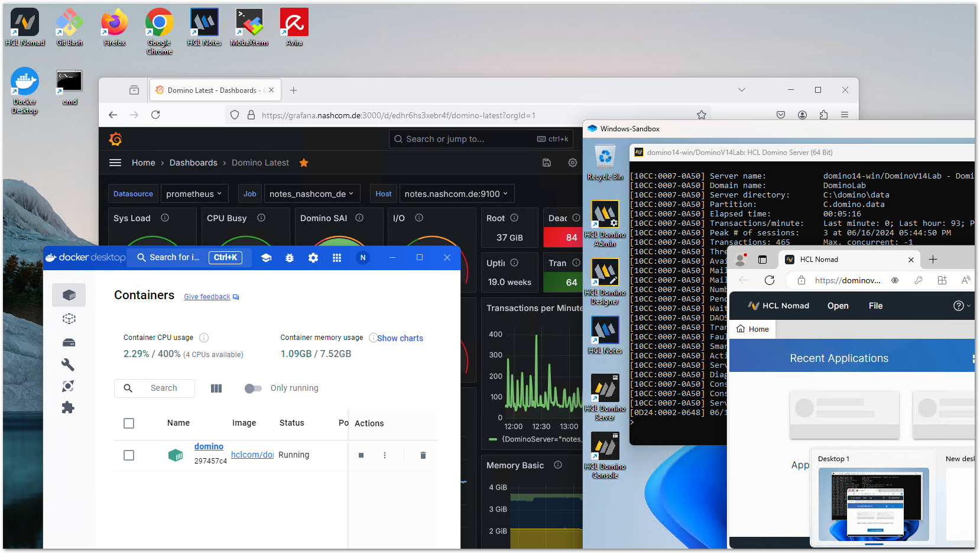Open Firefox list all tabs chevron

(x=742, y=90)
